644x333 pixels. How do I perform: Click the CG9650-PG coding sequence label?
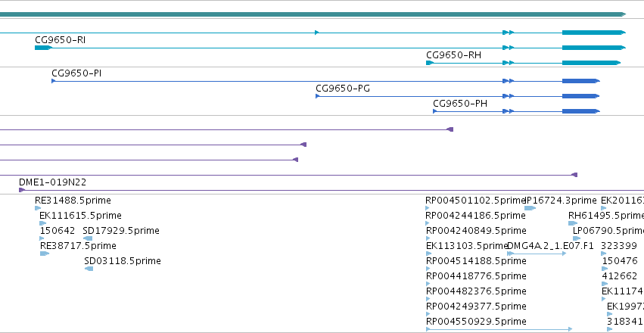point(343,89)
